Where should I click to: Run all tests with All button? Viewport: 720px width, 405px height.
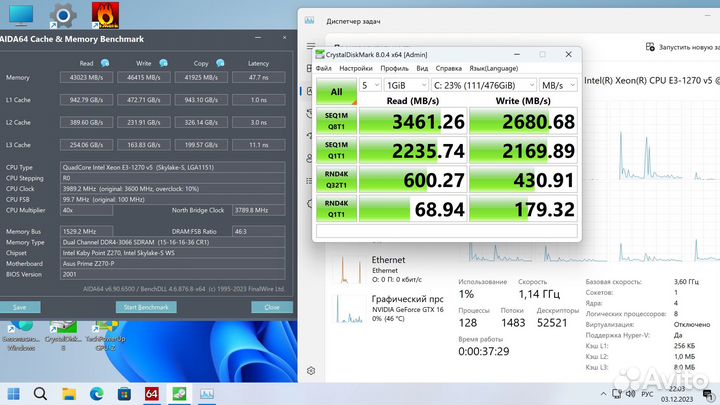[337, 92]
